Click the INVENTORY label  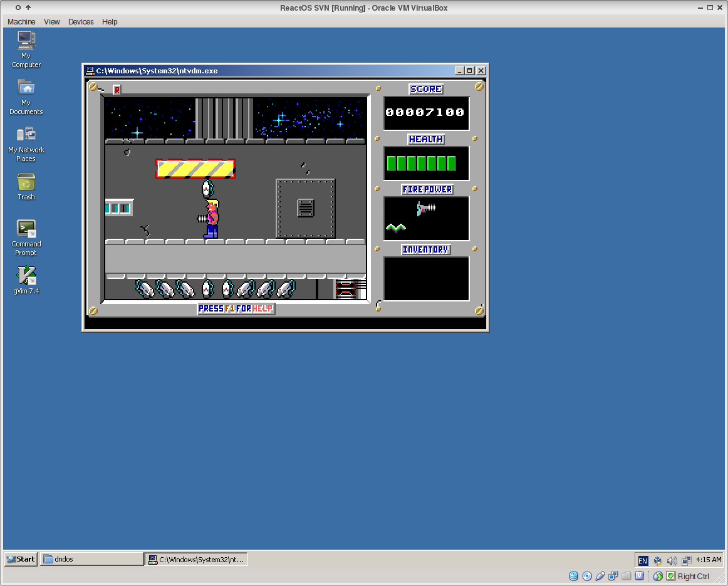pyautogui.click(x=426, y=250)
